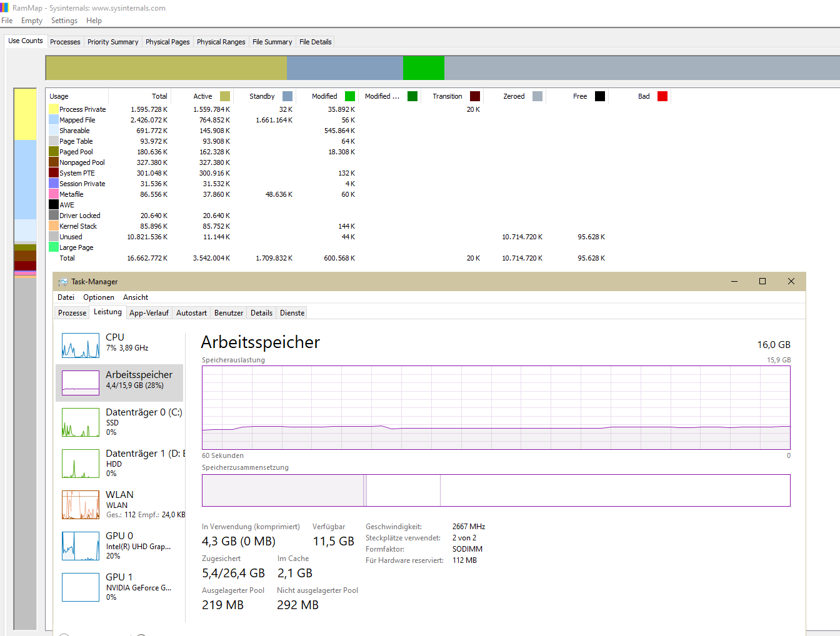Click the Task-Manager title bar icon
The width and height of the screenshot is (840, 636).
click(x=63, y=282)
